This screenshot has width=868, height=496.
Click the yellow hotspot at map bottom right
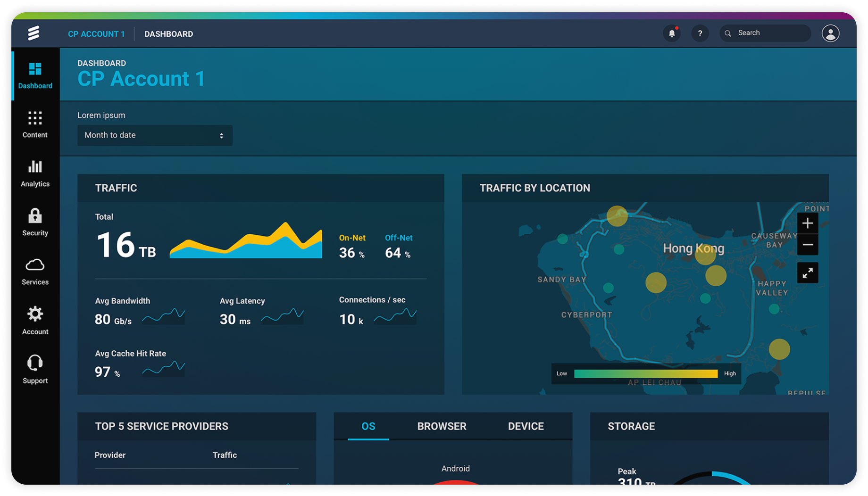click(779, 349)
